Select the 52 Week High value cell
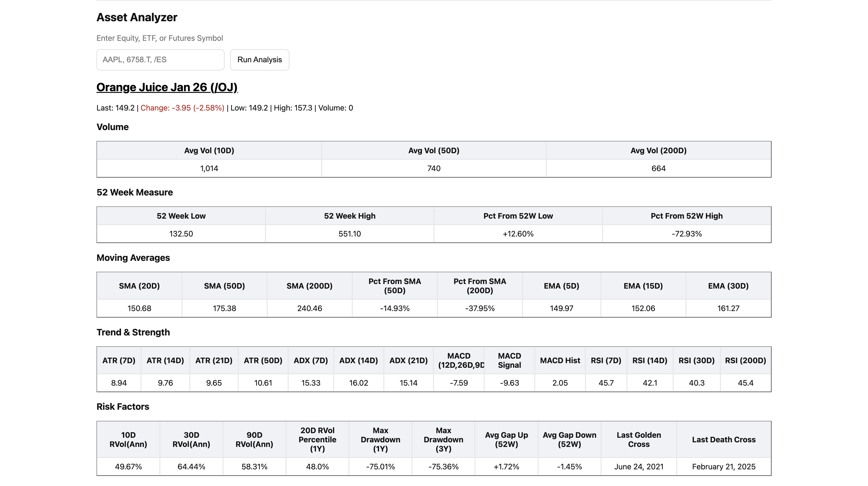This screenshot has height=486, width=868. [349, 234]
